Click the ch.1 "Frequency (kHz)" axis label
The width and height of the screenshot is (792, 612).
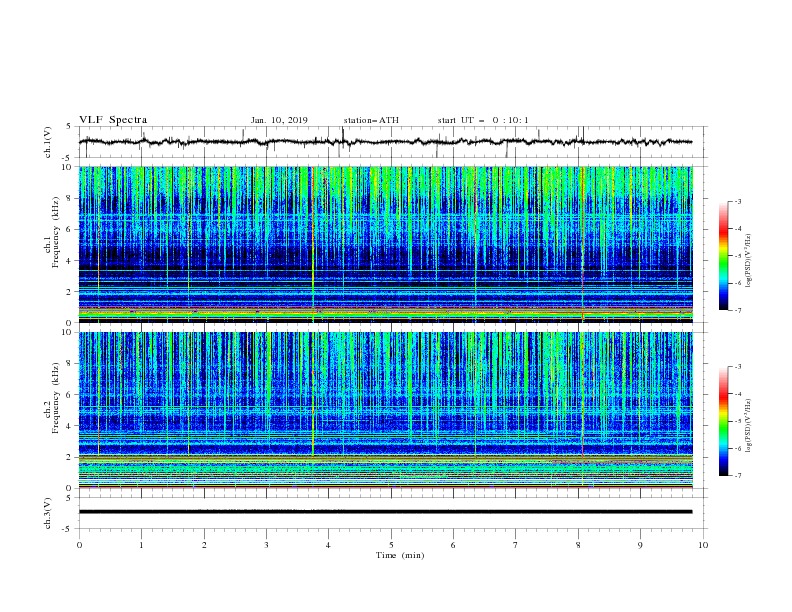pos(56,232)
